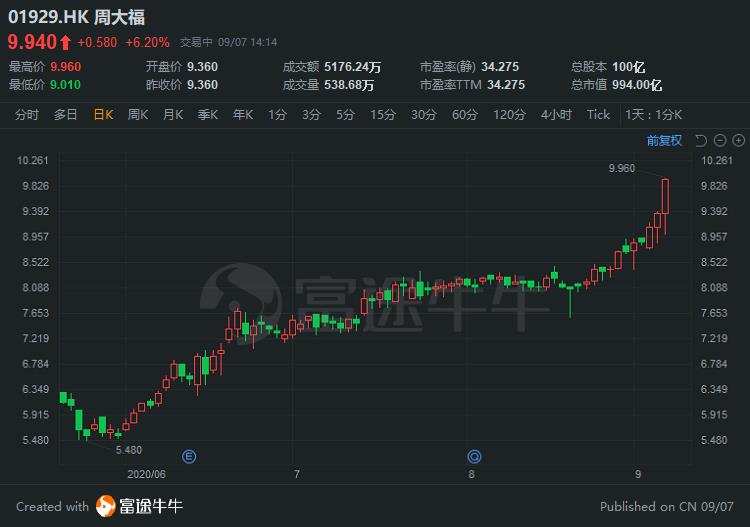The image size is (750, 527).
Task: Select the 日K daily candlestick tab
Action: pyautogui.click(x=103, y=115)
